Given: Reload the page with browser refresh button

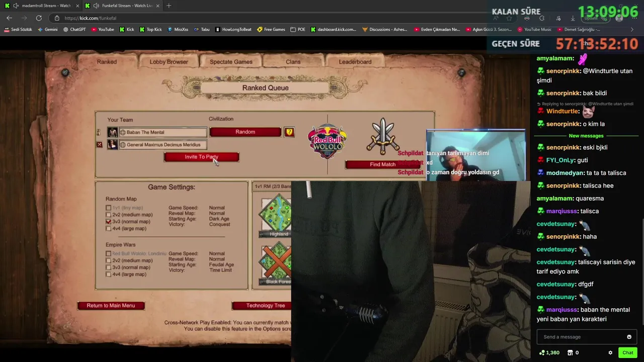Looking at the screenshot, I should [x=39, y=18].
